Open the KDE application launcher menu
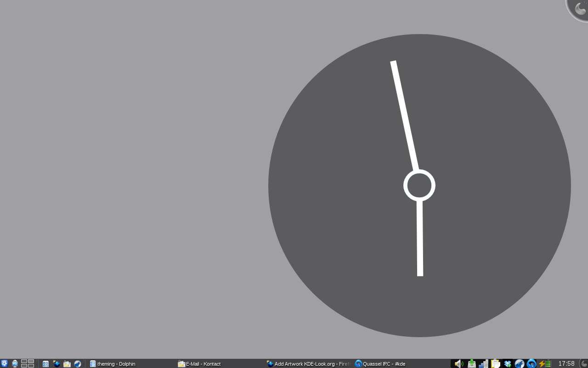Image resolution: width=588 pixels, height=368 pixels. coord(4,363)
